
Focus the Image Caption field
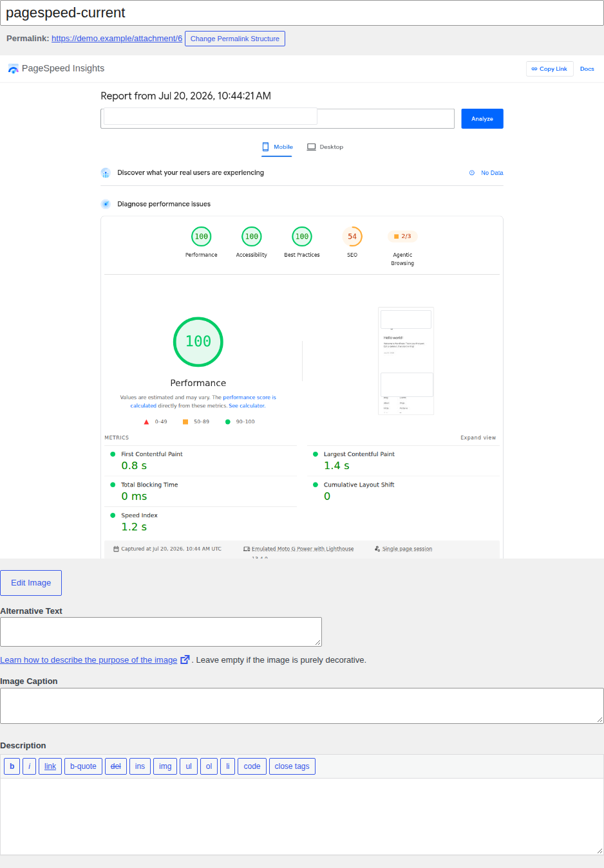pos(302,706)
